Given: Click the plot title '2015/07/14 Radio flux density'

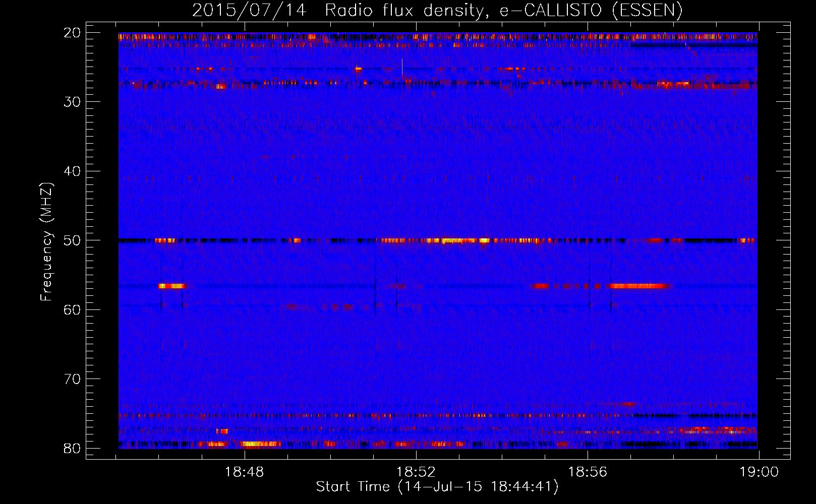Looking at the screenshot, I should click(x=438, y=11).
